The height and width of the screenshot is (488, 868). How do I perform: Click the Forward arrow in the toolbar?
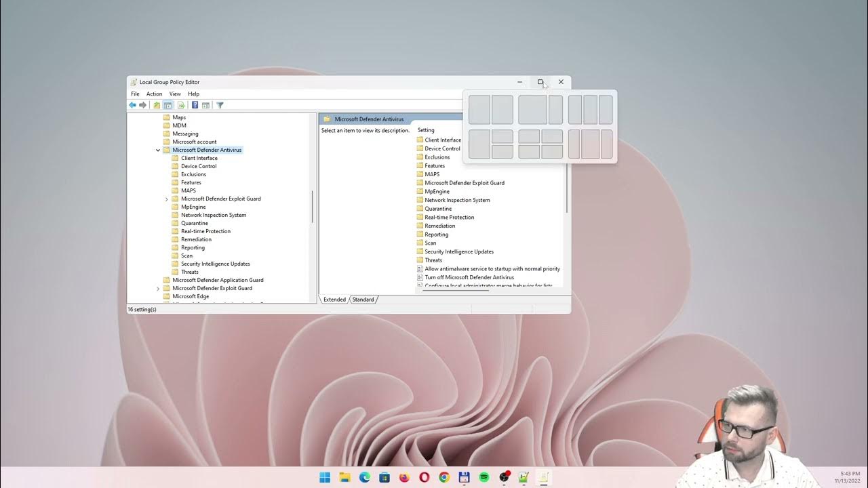click(142, 105)
